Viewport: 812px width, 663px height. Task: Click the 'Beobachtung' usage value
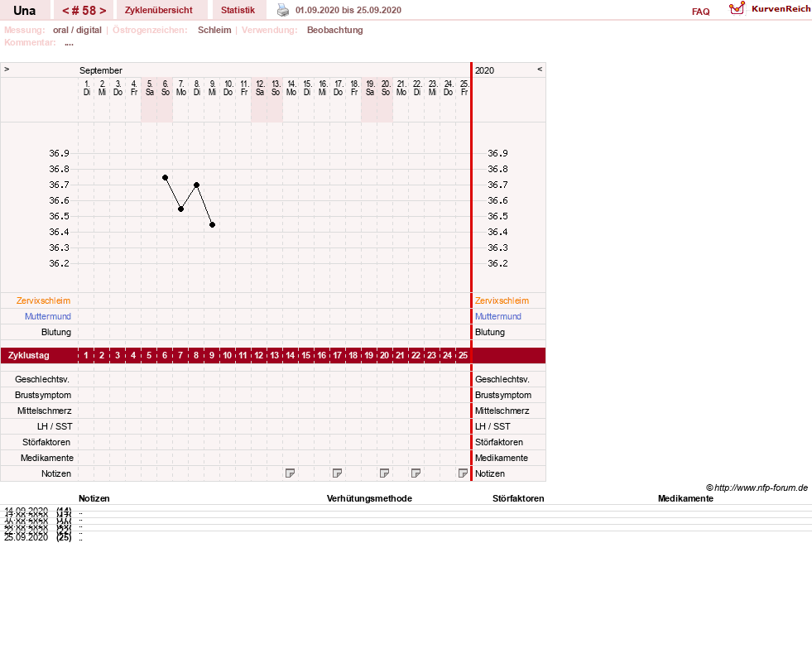tap(334, 30)
